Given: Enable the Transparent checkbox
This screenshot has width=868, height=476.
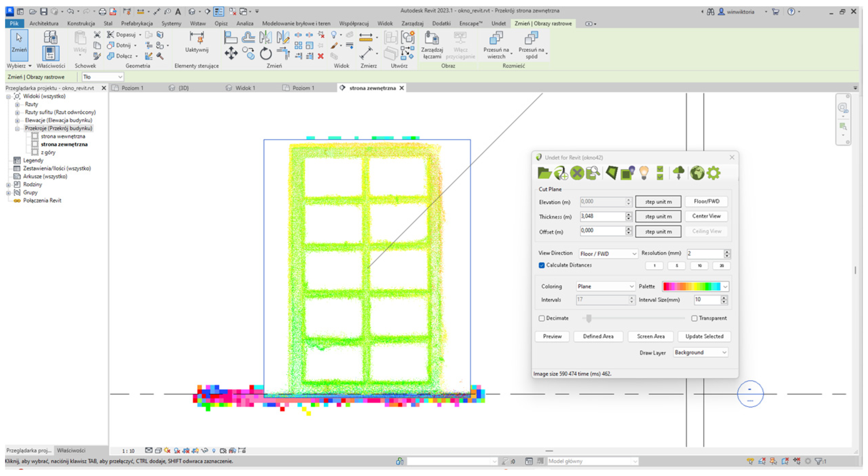Looking at the screenshot, I should [694, 319].
